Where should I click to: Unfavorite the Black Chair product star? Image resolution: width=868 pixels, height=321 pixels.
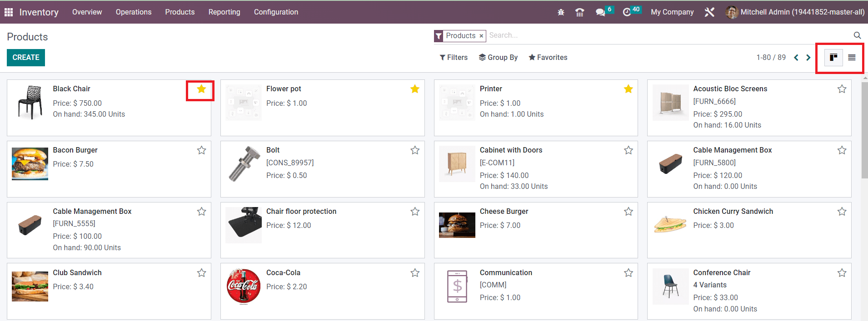coord(201,89)
